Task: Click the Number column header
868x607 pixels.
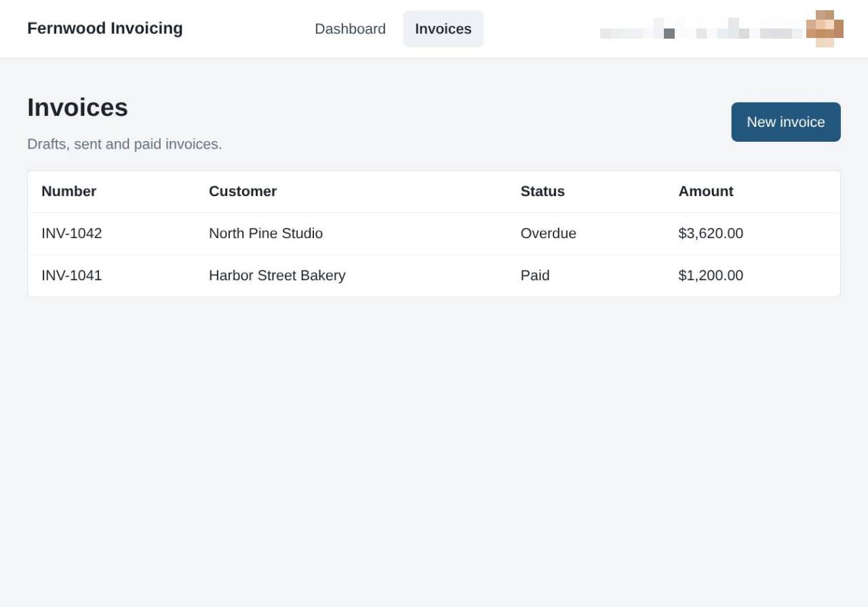Action: [69, 191]
